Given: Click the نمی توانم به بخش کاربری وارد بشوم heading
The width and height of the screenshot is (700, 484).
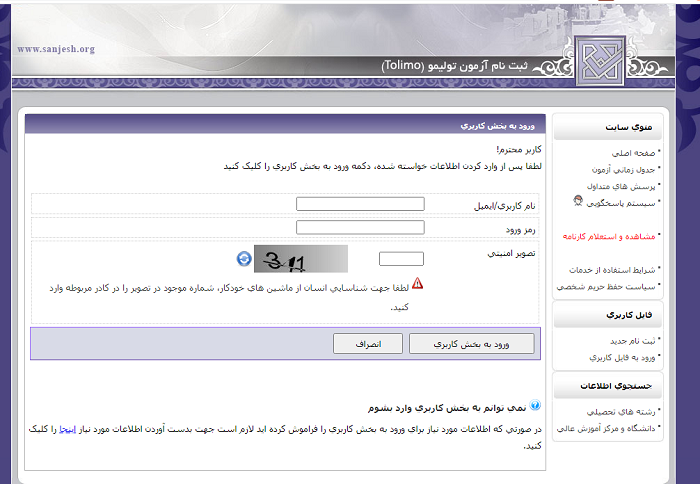Looking at the screenshot, I should click(447, 408).
